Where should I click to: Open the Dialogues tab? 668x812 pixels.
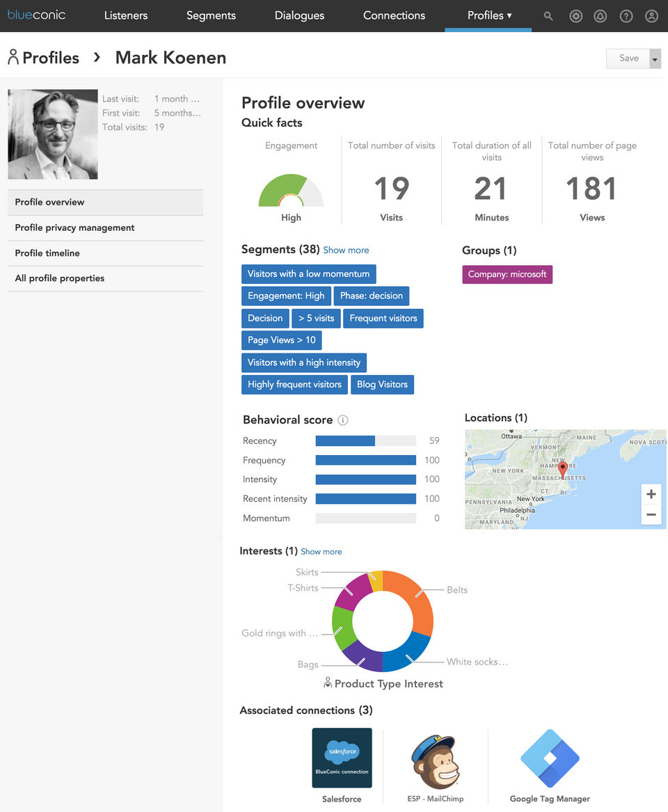[x=299, y=15]
